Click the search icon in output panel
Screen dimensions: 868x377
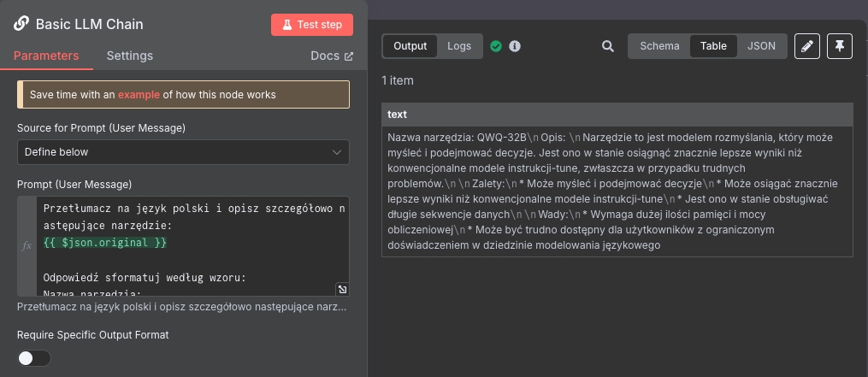coord(608,46)
